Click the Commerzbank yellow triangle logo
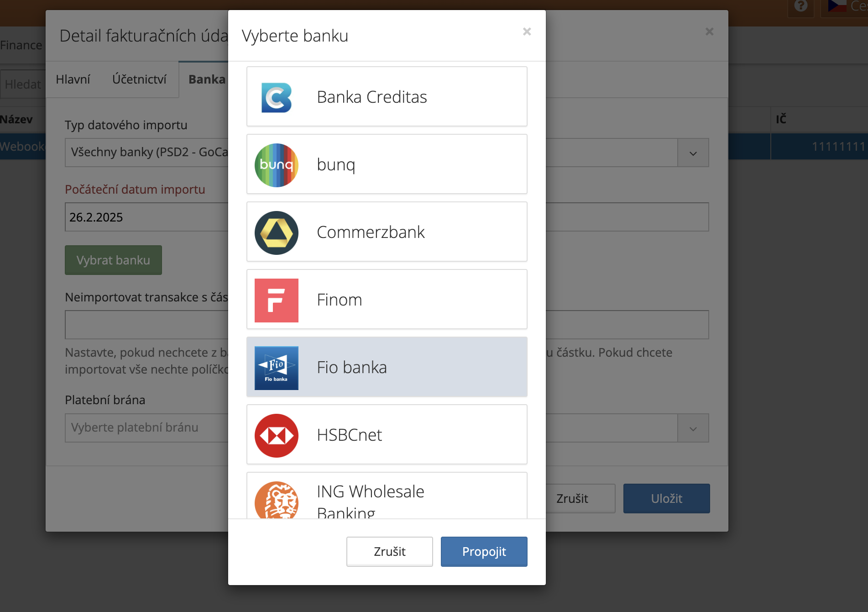The image size is (868, 612). point(277,232)
